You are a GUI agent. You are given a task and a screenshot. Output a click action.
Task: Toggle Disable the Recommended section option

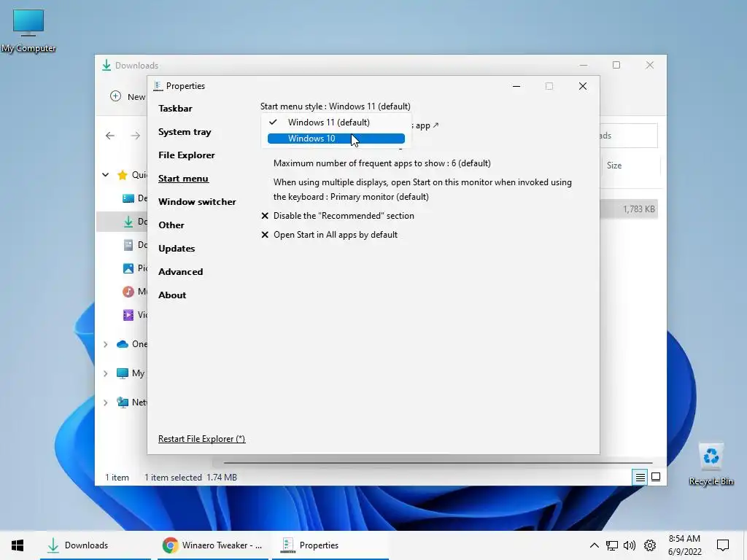(x=338, y=216)
